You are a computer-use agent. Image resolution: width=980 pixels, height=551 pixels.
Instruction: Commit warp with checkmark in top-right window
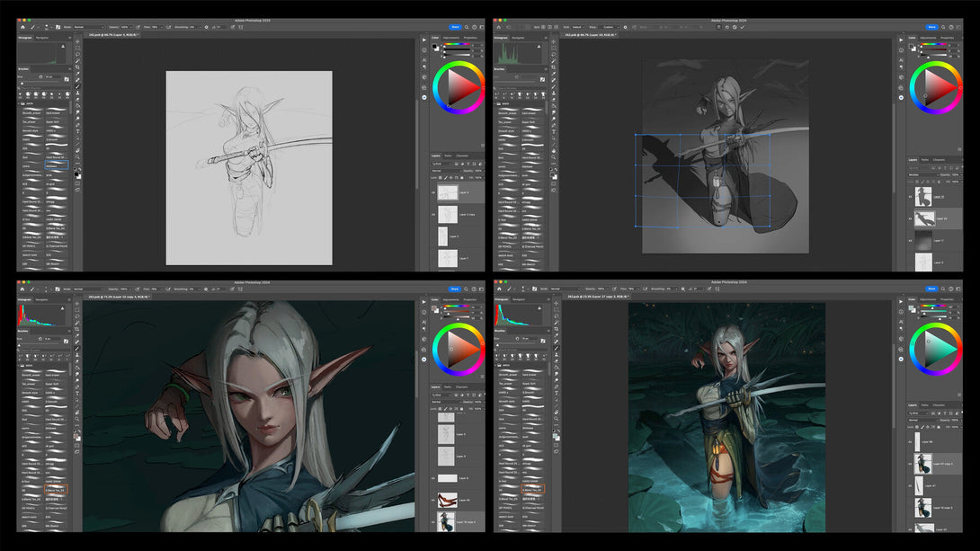(743, 27)
